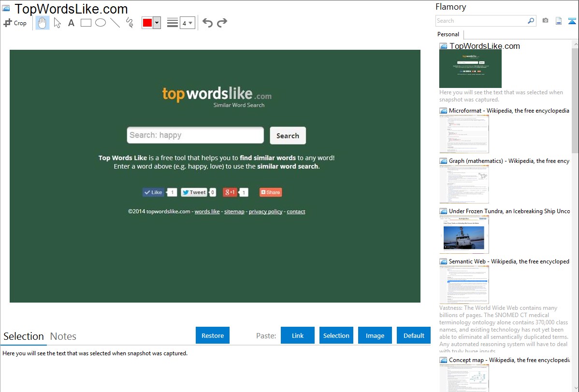Viewport: 579px width, 392px height.
Task: Click the Facebook Like count bubble
Action: point(172,192)
